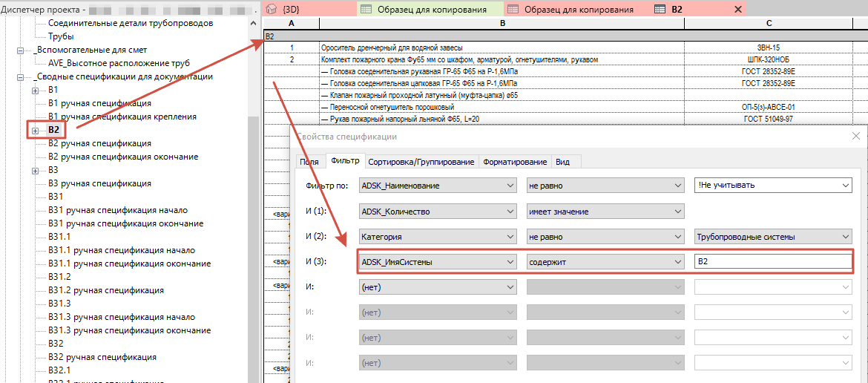
Task: Click Ороситель дренчерный для водяной завесы cell
Action: (x=502, y=48)
